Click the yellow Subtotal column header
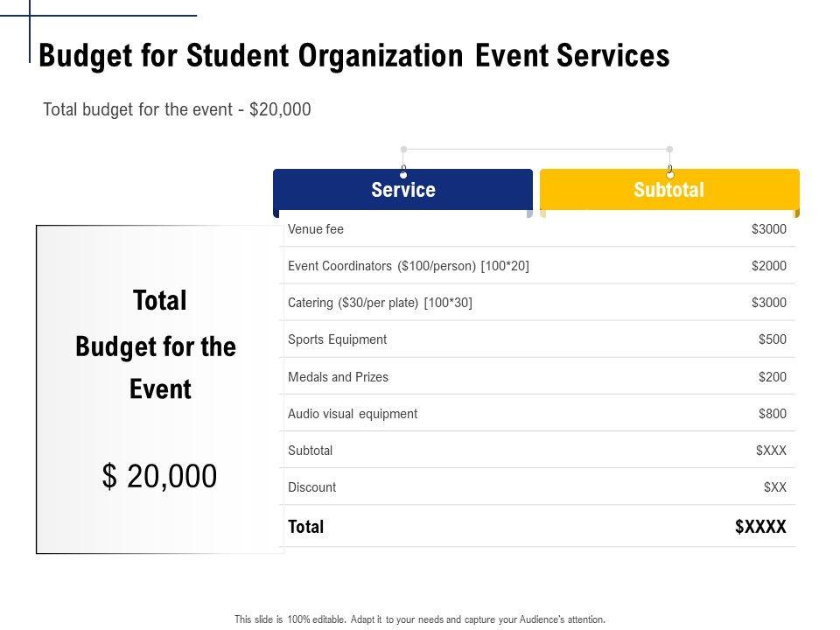840x630 pixels. pos(669,191)
